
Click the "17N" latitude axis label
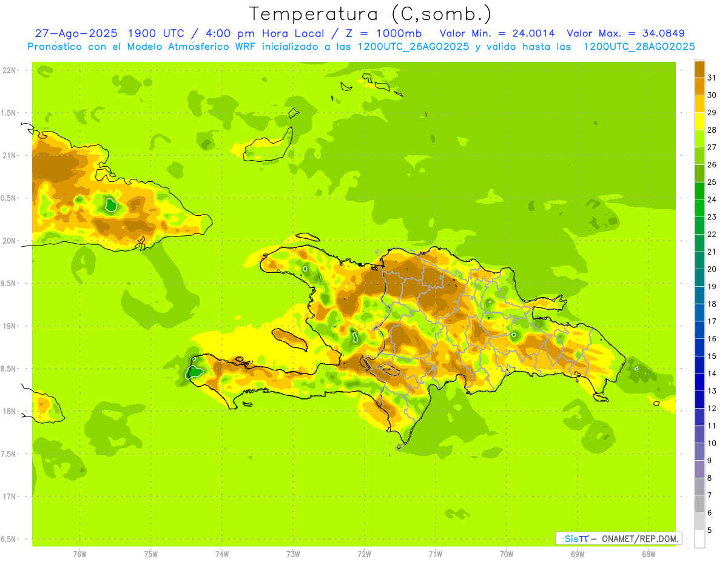tap(8, 497)
